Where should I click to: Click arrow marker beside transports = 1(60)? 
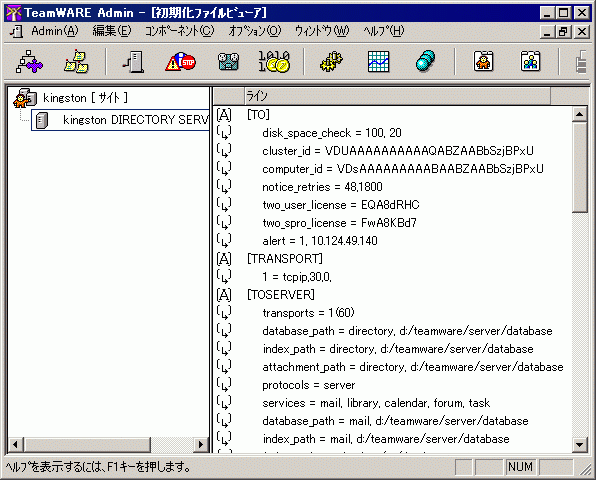click(224, 313)
